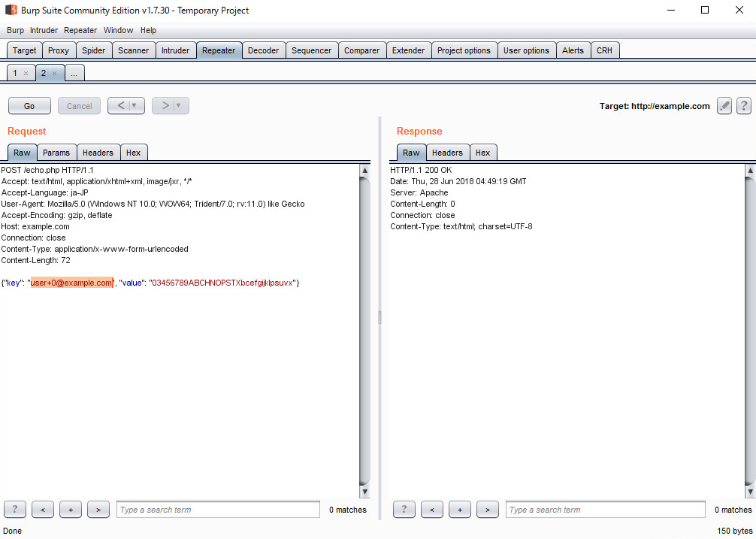Select the Repeater main tab
Screen dimensions: 756x539
pos(219,50)
